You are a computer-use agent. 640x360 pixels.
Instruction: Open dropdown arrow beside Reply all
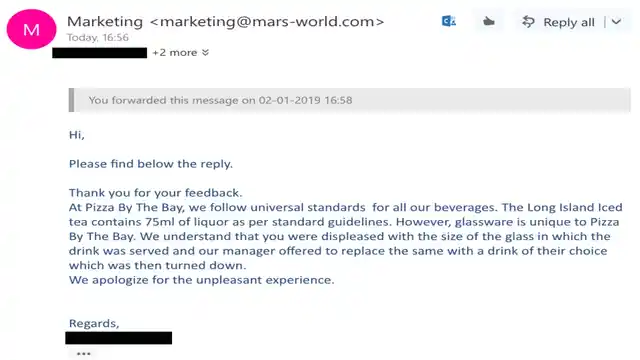pyautogui.click(x=616, y=22)
